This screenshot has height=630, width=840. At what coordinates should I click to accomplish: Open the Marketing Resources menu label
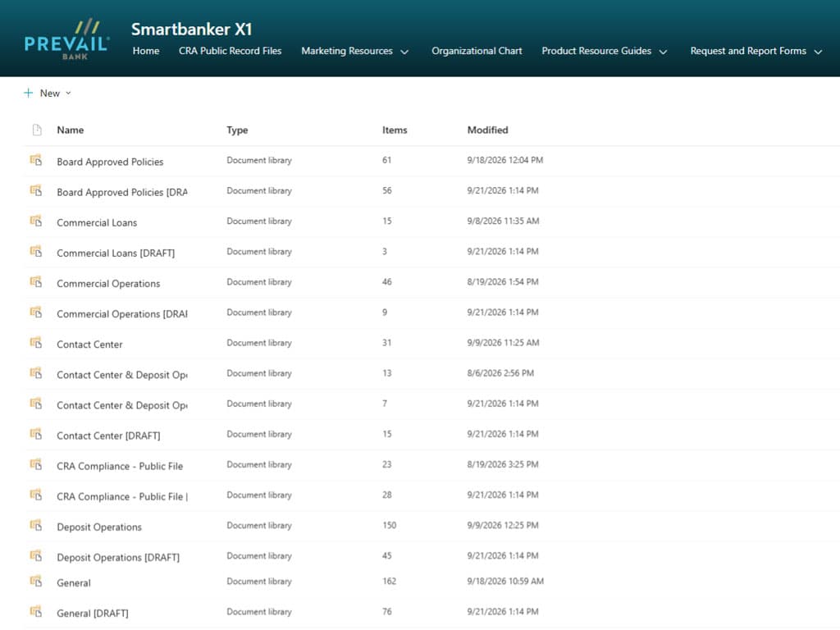[347, 51]
